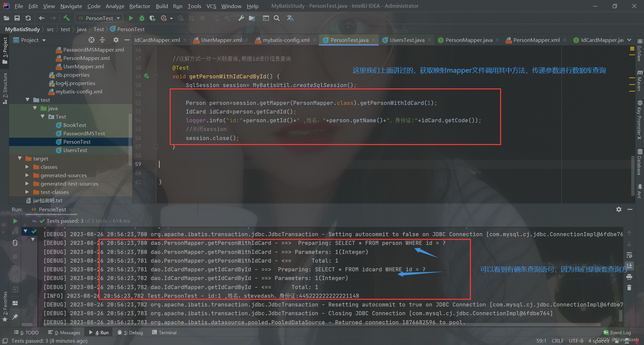Open the 5: Debug tool window
Image resolution: width=644 pixels, height=345 pixels.
[x=130, y=333]
